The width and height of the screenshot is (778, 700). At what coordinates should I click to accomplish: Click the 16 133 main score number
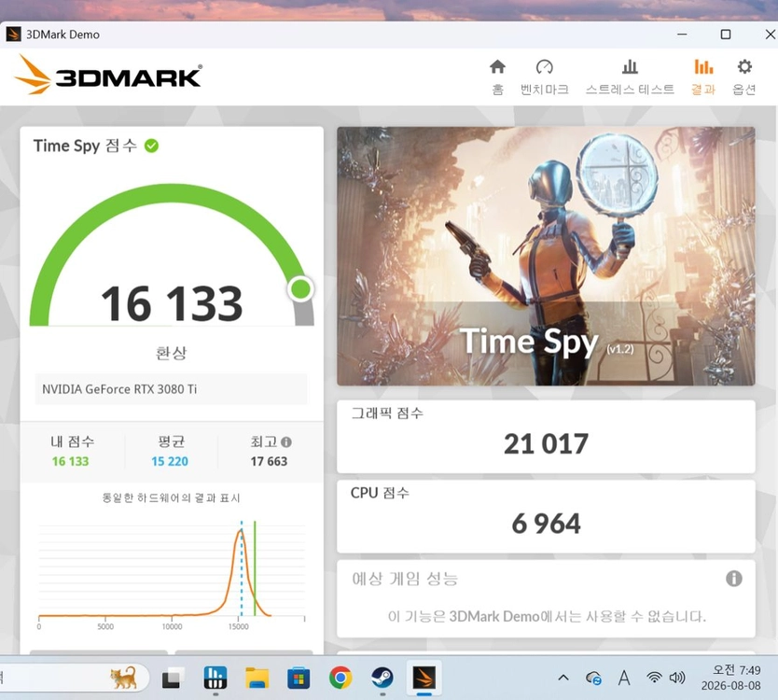coord(172,302)
